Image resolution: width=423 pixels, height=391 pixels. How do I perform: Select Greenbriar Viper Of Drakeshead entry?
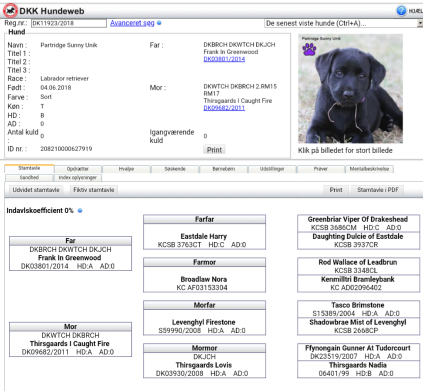click(358, 219)
